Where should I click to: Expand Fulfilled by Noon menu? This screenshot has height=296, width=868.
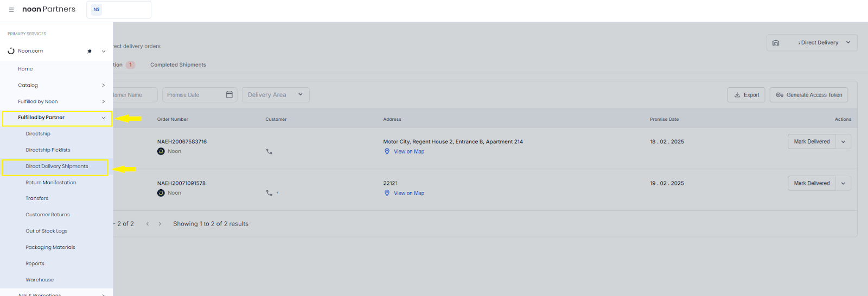56,101
